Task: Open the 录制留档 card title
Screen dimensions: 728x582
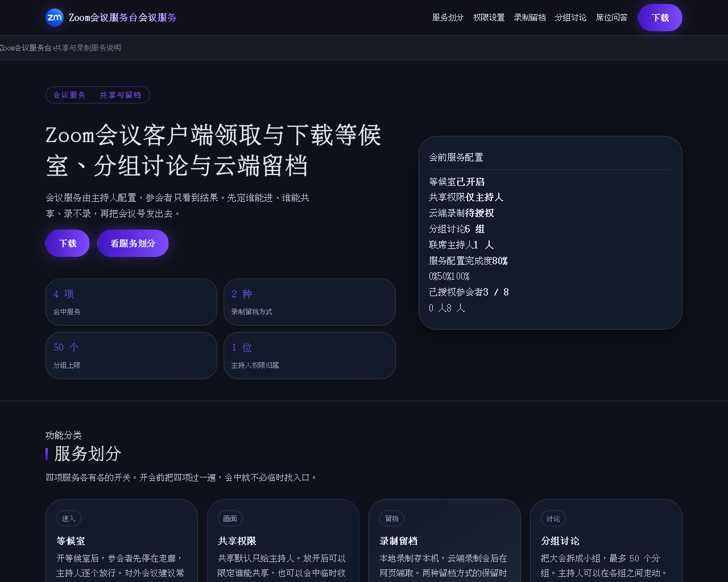Action: coord(399,541)
